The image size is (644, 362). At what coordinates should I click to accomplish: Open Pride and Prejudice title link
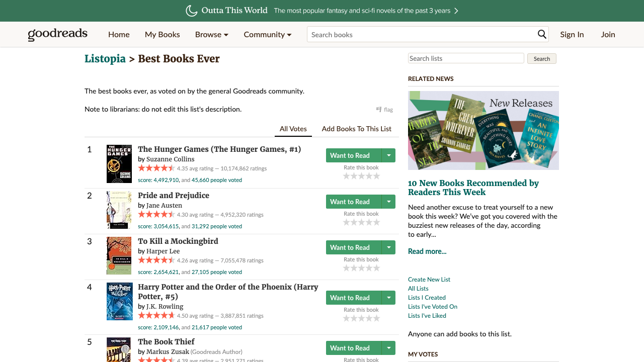point(174,195)
